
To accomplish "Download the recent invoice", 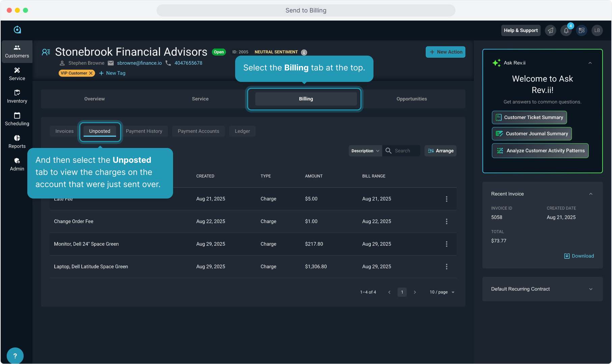I will pyautogui.click(x=579, y=256).
